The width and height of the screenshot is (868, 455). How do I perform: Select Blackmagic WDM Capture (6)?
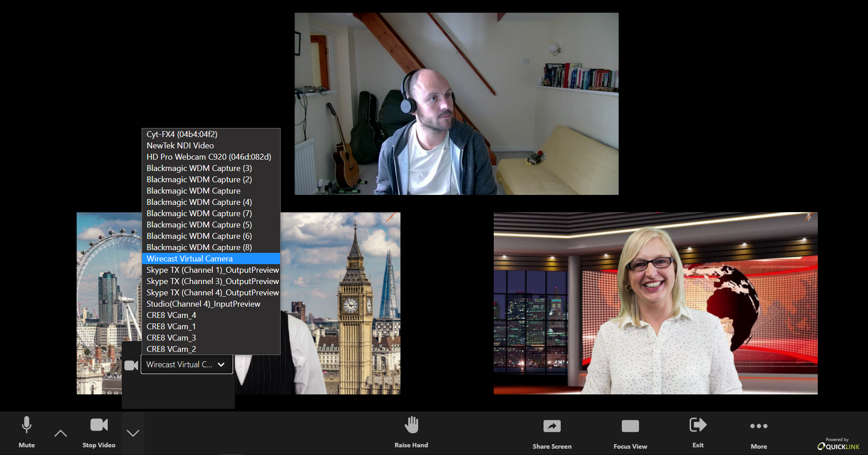[x=211, y=236]
